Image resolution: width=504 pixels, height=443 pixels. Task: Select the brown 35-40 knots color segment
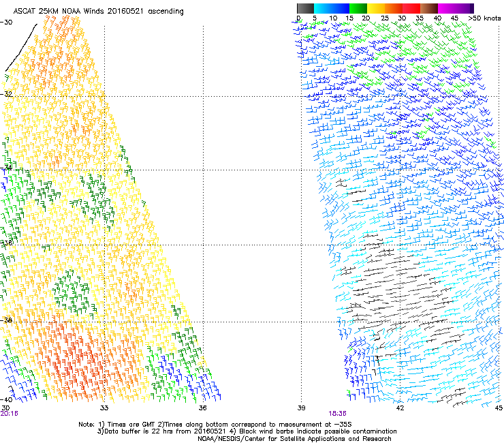[x=429, y=8]
